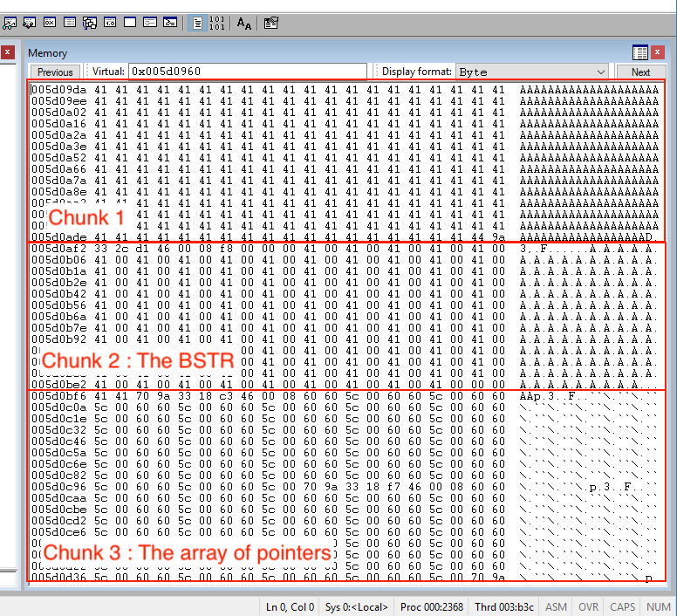The width and height of the screenshot is (677, 616).
Task: Open the Memory window's title bar menu icon
Action: (x=640, y=53)
